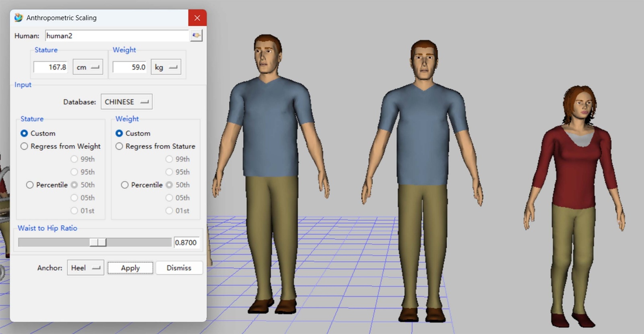Choose Percentile option under Stature
The image size is (644, 334).
(30, 185)
